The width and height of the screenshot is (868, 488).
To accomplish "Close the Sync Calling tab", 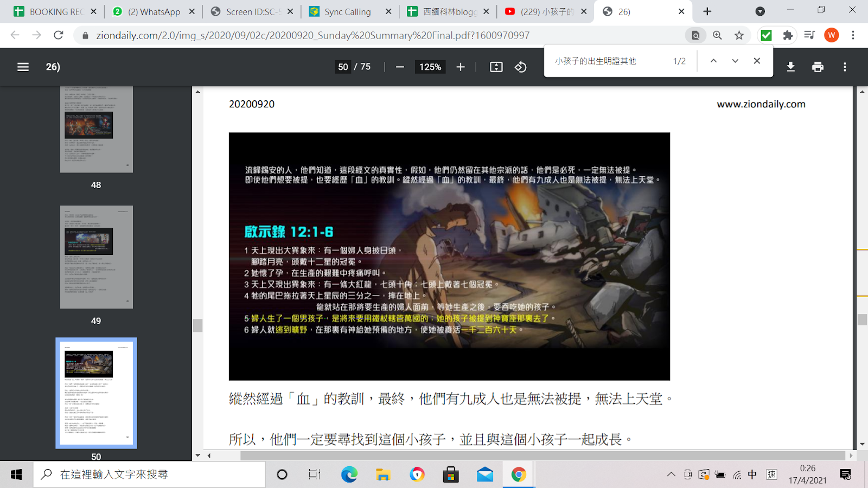I will (388, 11).
